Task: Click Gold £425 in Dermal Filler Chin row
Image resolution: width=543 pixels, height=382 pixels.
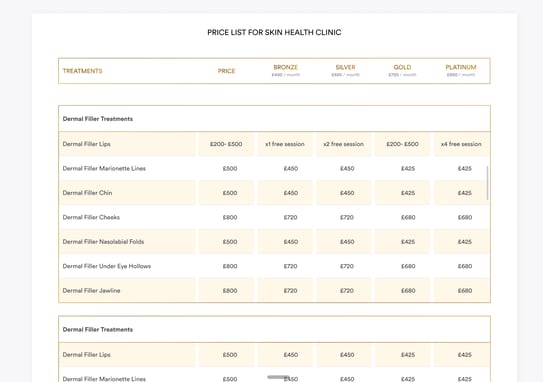Action: coord(408,193)
